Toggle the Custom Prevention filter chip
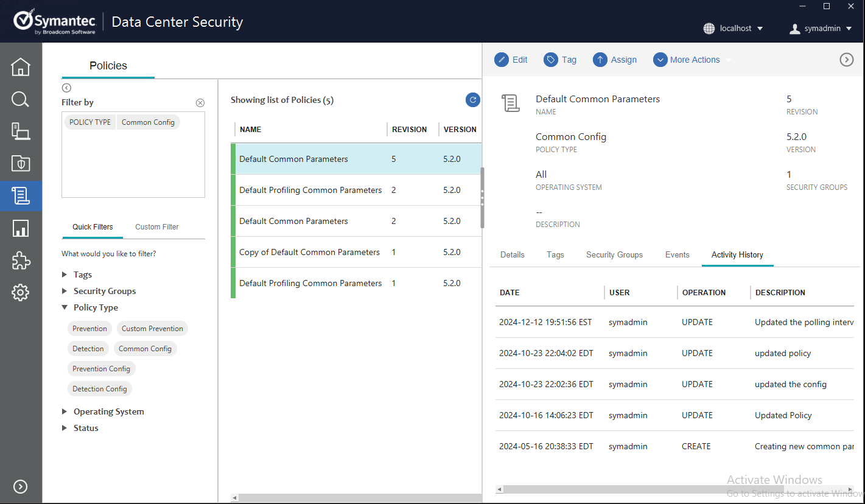The height and width of the screenshot is (504, 865). tap(152, 329)
